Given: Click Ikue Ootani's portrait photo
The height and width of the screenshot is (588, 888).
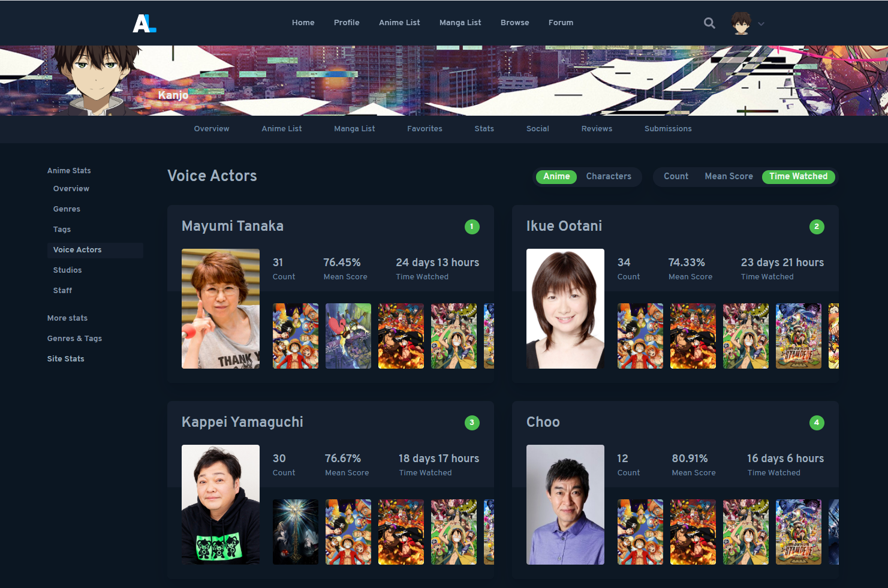Looking at the screenshot, I should 565,309.
